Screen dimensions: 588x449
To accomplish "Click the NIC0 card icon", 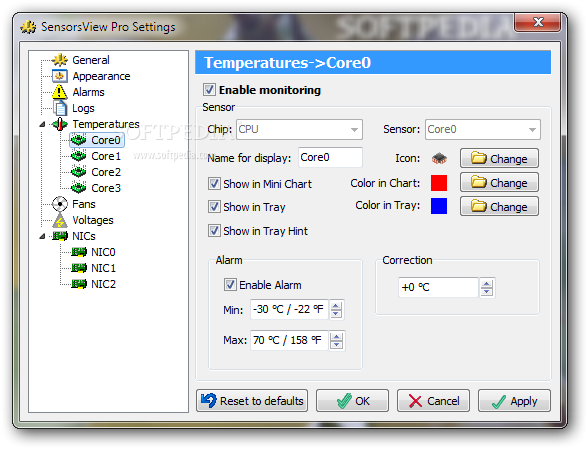I will [79, 252].
